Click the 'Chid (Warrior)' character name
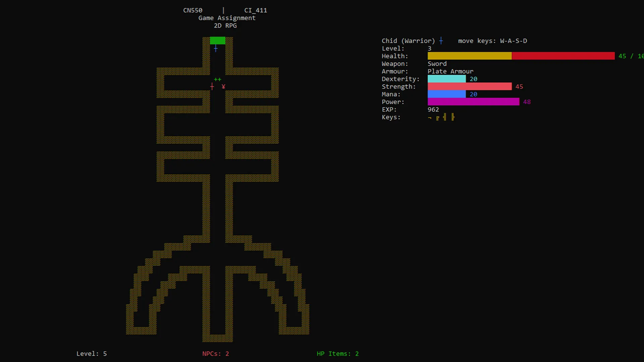Viewport: 644px width, 362px height. click(x=408, y=41)
